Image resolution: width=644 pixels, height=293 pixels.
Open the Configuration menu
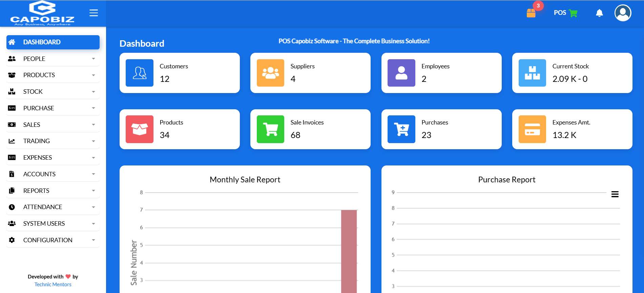pos(53,240)
